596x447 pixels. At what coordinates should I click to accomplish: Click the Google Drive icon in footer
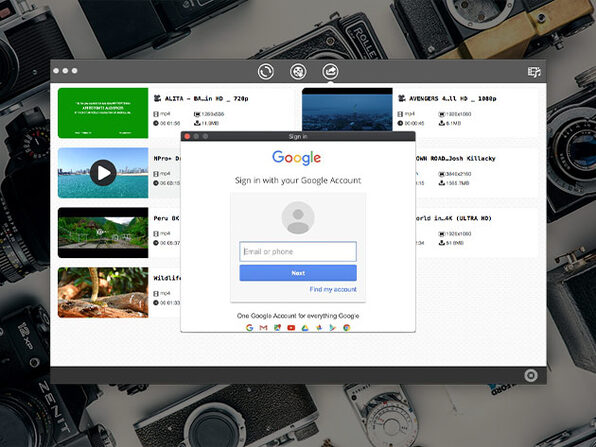[305, 328]
